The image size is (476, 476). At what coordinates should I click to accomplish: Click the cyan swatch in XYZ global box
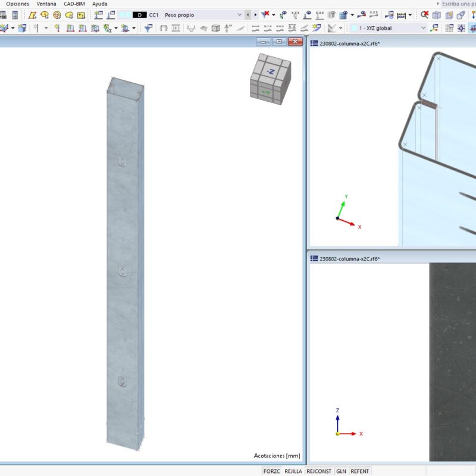[353, 28]
